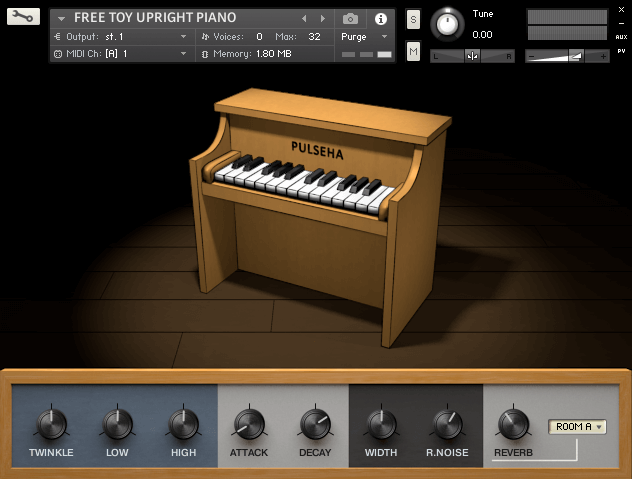632x479 pixels.
Task: Click the volume slider handle
Action: [x=576, y=56]
